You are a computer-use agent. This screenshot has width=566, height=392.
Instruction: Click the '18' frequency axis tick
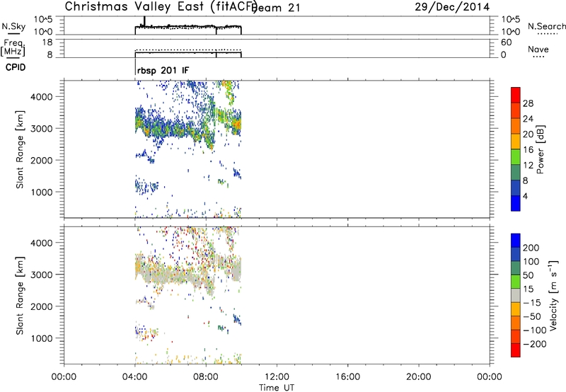[47, 42]
